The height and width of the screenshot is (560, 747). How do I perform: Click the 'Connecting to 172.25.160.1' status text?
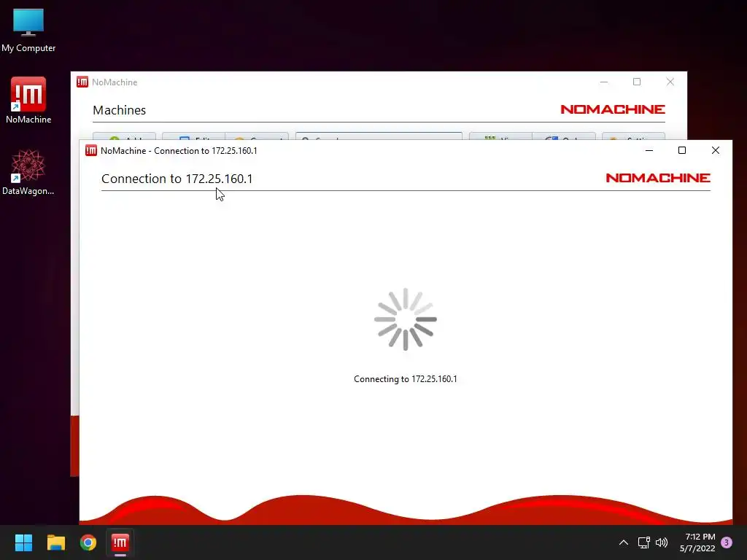[406, 379]
